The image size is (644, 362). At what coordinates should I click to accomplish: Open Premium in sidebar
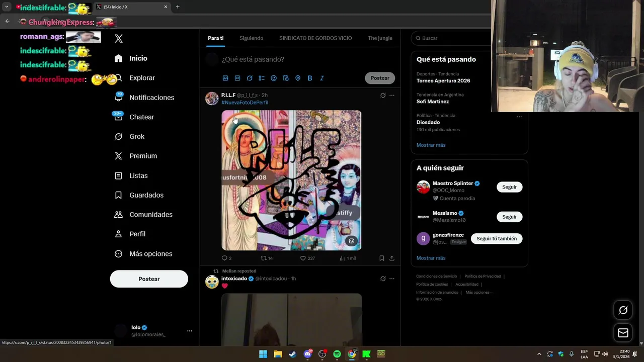(x=135, y=156)
